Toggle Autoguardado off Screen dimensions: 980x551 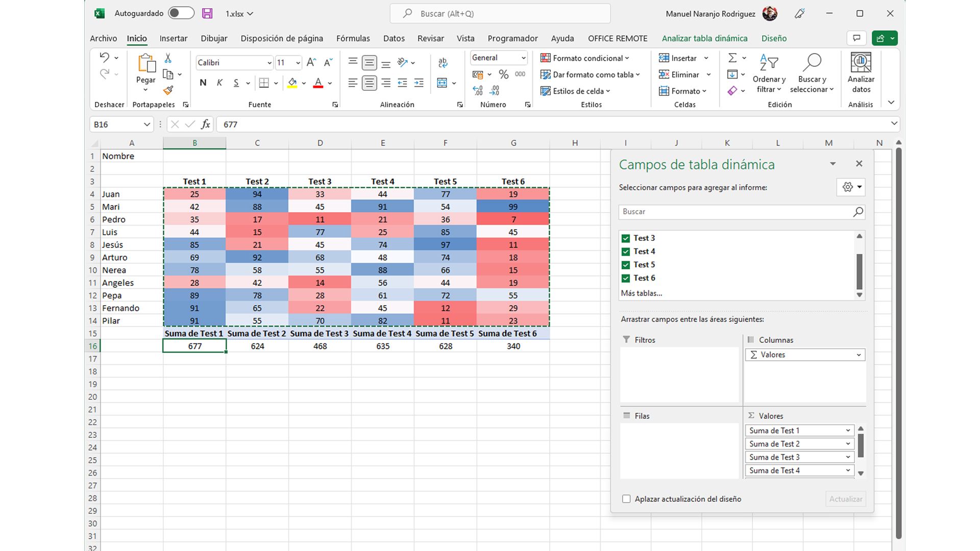(181, 13)
